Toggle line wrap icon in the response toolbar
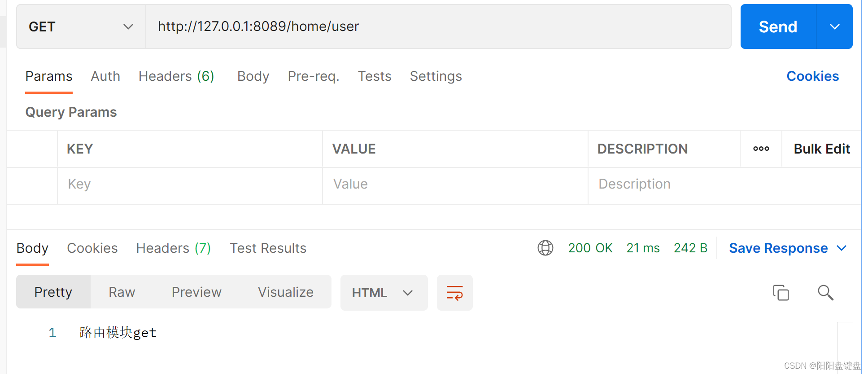The width and height of the screenshot is (868, 374). point(454,293)
